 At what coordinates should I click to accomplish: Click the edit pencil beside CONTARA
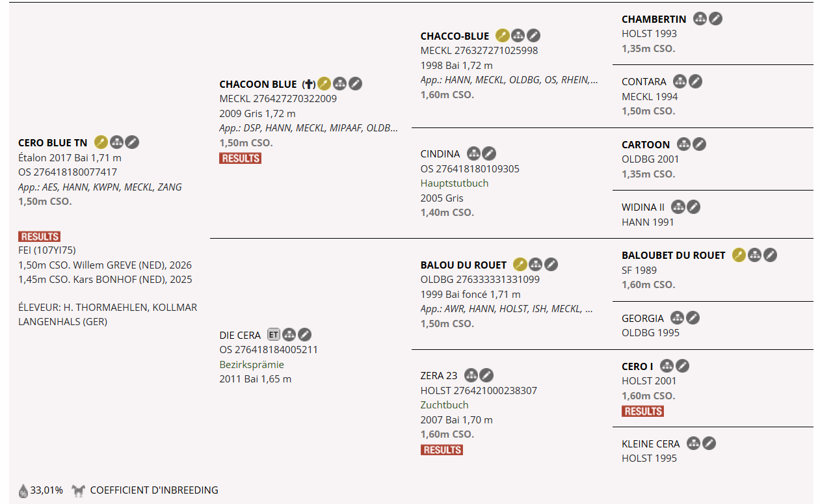pos(695,81)
